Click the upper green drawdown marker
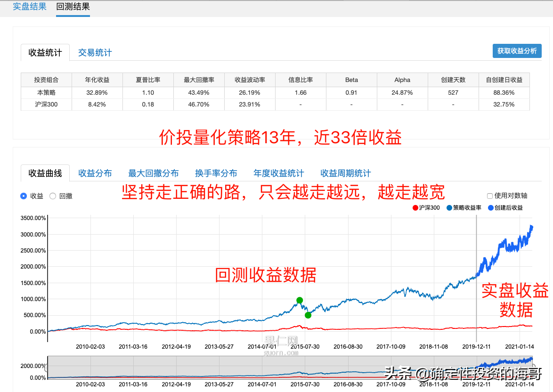Screen dimensions: 553x392 pyautogui.click(x=300, y=300)
